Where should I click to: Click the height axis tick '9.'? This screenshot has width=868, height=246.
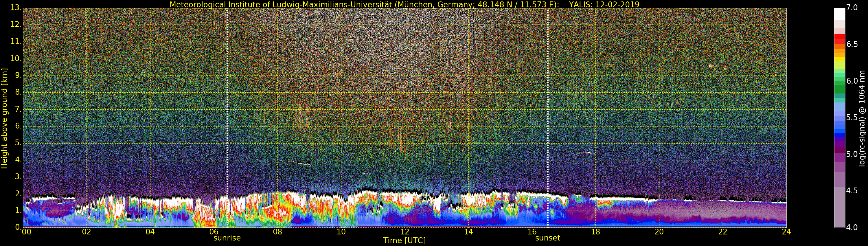tap(18, 76)
